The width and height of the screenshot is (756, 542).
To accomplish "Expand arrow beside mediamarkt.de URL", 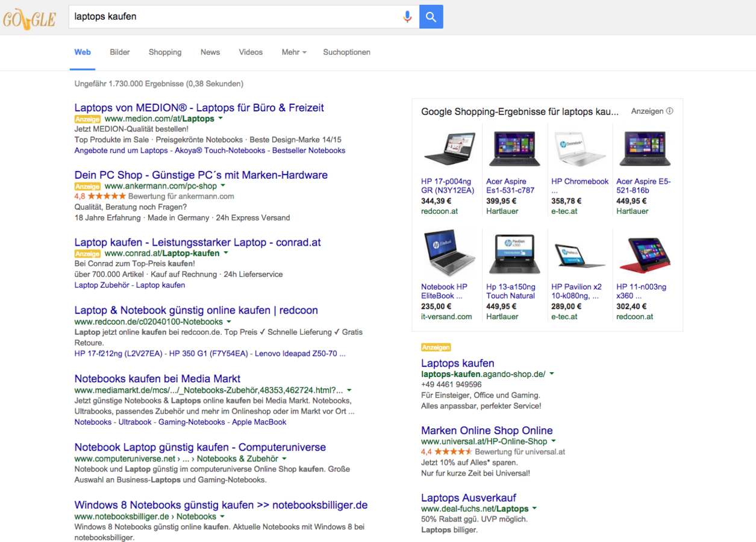I will tap(349, 390).
